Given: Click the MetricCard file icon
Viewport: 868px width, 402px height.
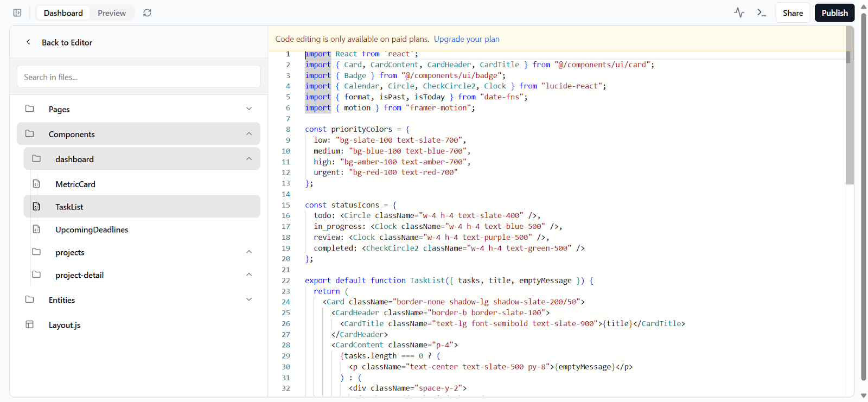Looking at the screenshot, I should tap(36, 183).
